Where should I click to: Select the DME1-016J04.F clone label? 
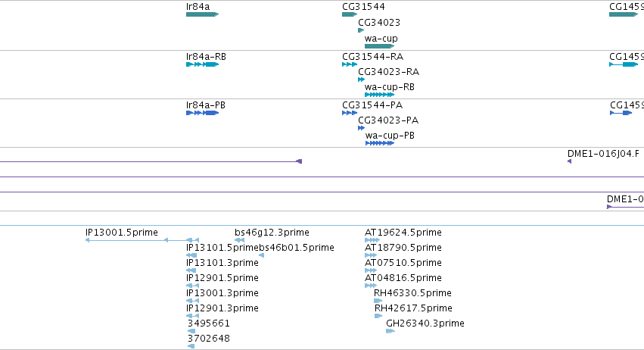point(603,154)
